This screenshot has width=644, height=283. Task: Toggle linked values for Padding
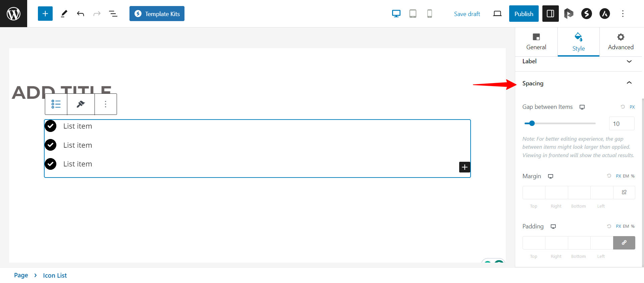(624, 243)
